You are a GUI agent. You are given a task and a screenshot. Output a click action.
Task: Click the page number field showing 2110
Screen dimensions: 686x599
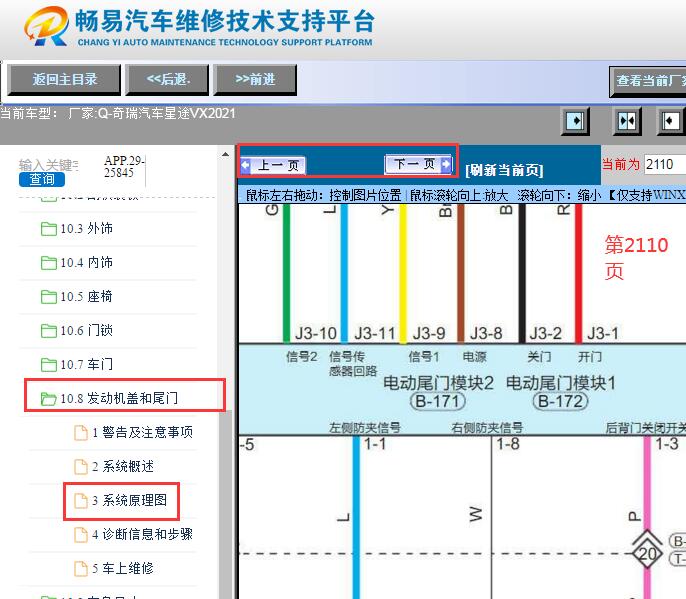pyautogui.click(x=665, y=164)
